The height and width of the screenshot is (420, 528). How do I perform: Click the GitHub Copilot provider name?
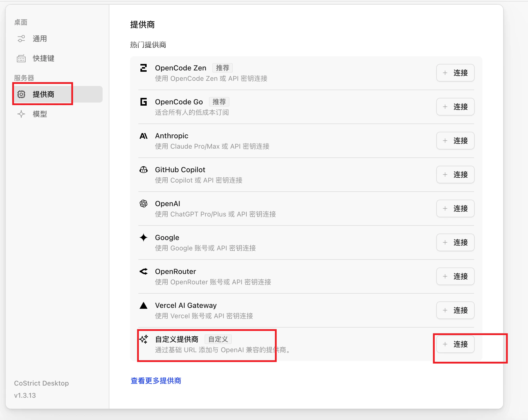180,170
